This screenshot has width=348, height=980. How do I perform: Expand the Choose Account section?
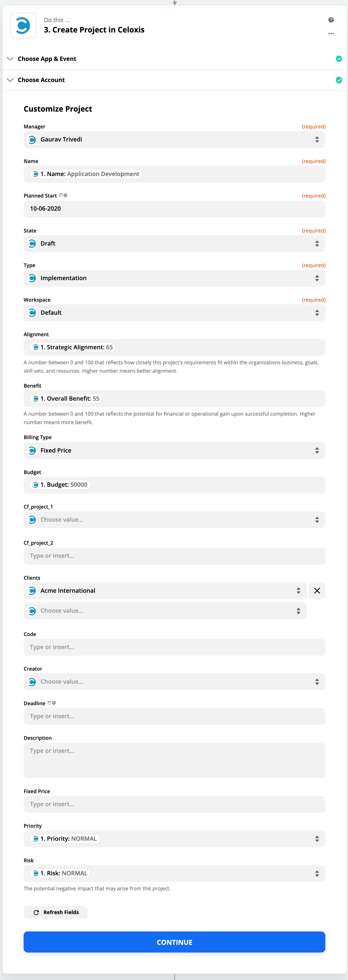point(41,80)
